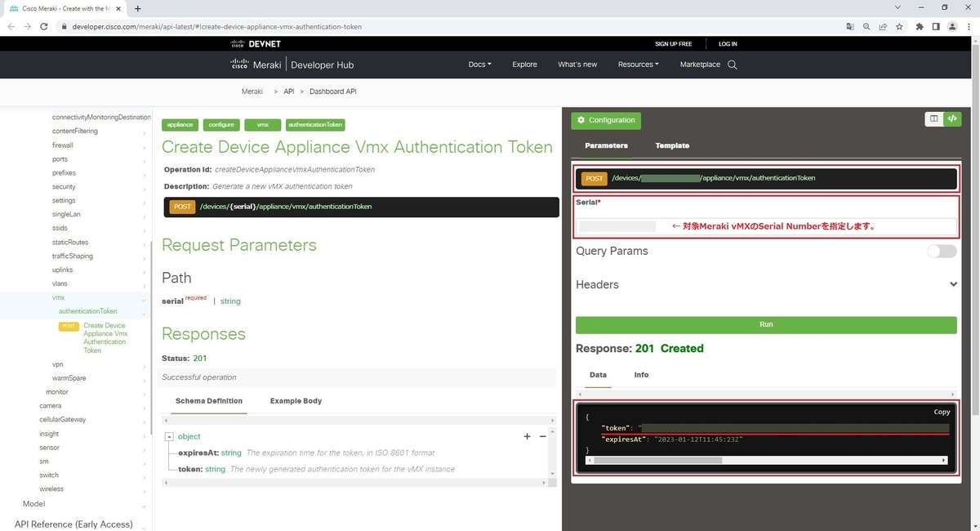Open the Docs dropdown menu
The image size is (980, 531).
479,65
